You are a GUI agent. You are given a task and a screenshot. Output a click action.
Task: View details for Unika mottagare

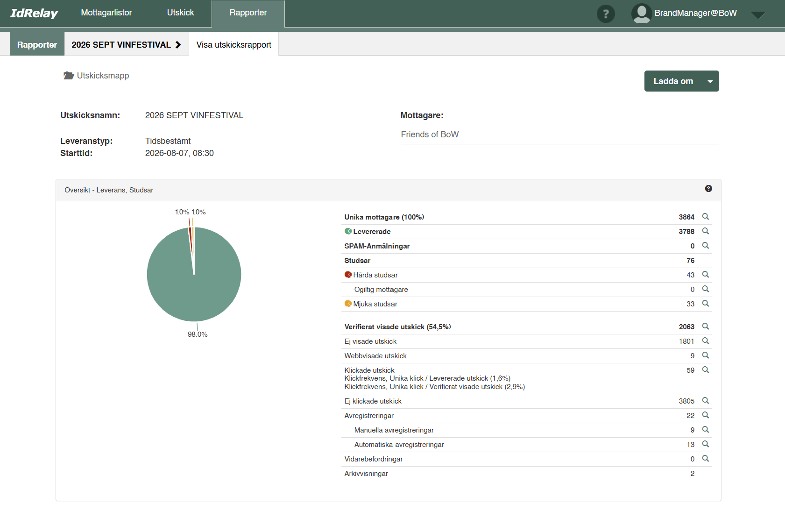tap(706, 217)
